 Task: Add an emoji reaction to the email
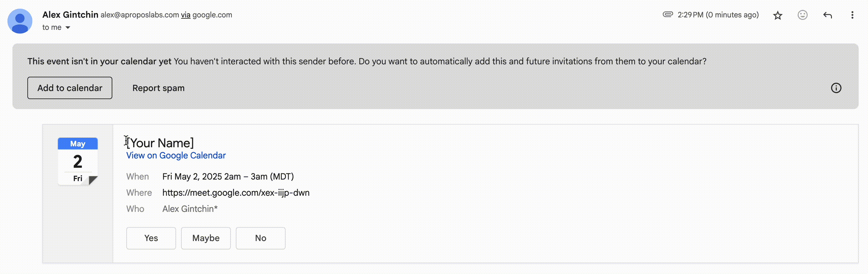[x=802, y=15]
